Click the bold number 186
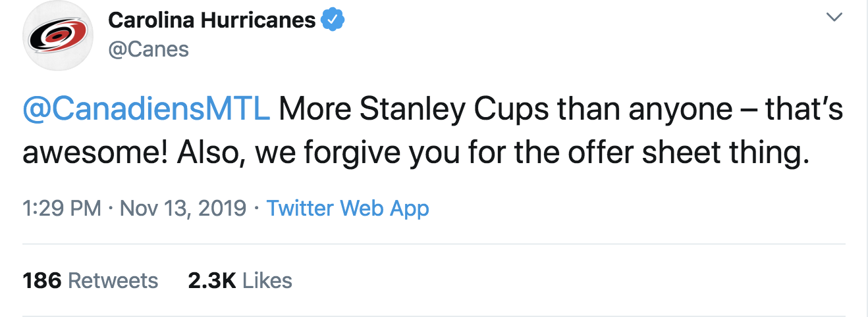Image resolution: width=868 pixels, height=317 pixels. [x=42, y=281]
